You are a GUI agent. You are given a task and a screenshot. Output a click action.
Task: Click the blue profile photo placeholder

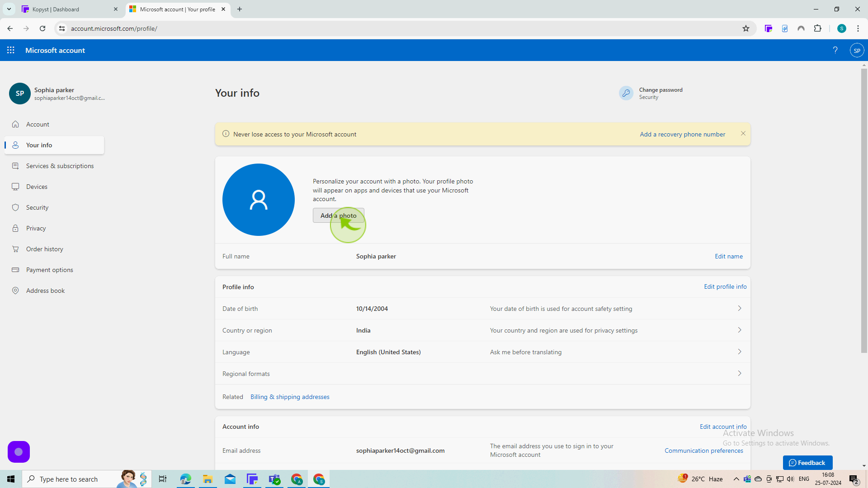click(x=259, y=200)
